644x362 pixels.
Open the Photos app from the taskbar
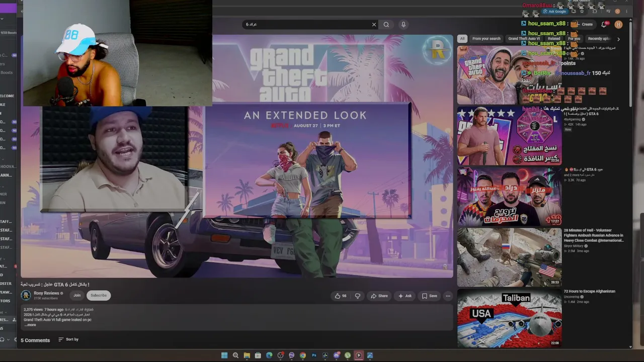pos(370,355)
